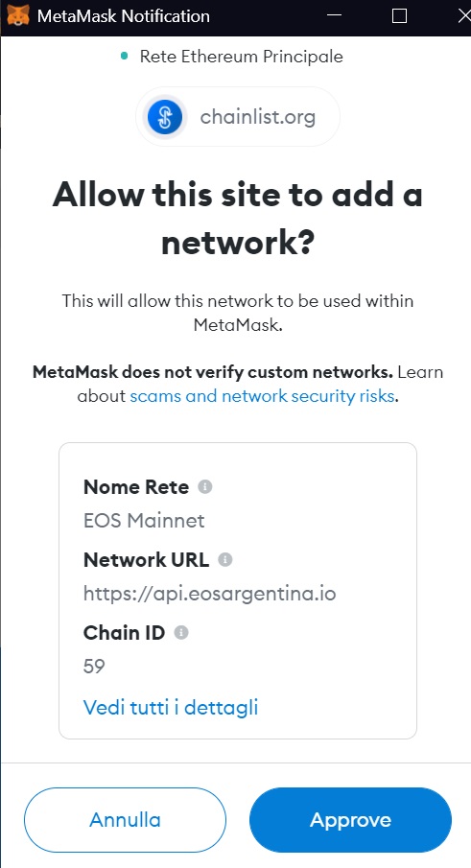Cancel the request with Annulla button
471x868 pixels.
[125, 819]
